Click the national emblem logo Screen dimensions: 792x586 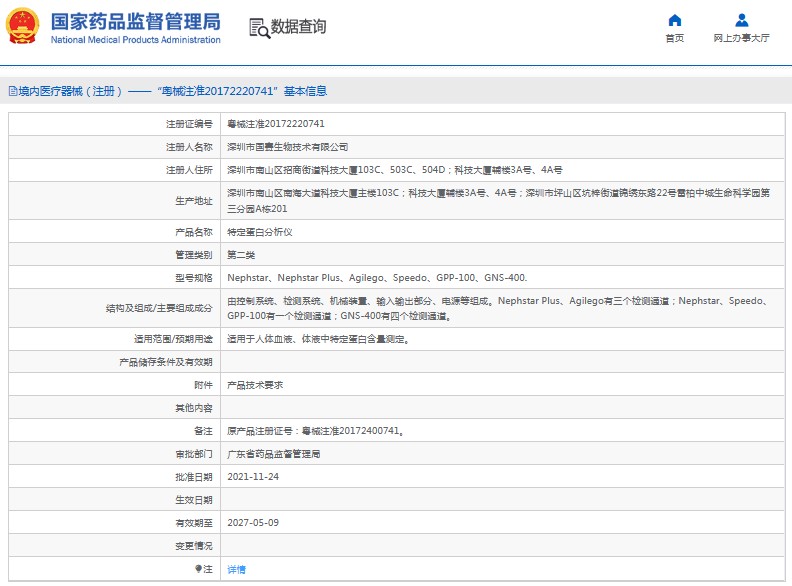coord(22,26)
